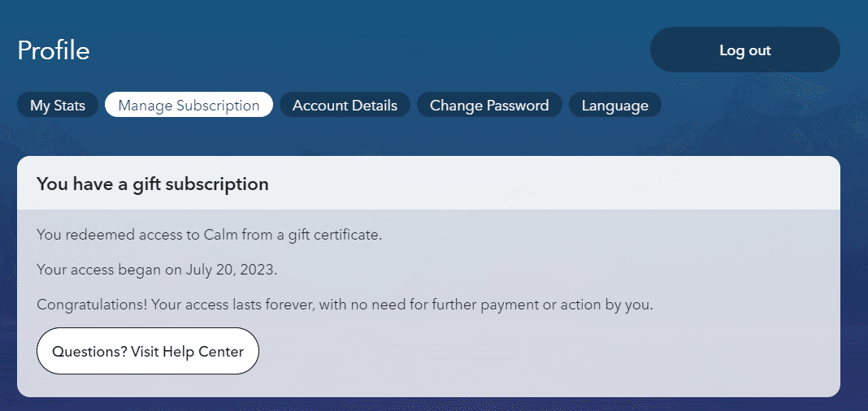Select the Manage Subscription tab
This screenshot has height=411, width=868.
coord(189,106)
